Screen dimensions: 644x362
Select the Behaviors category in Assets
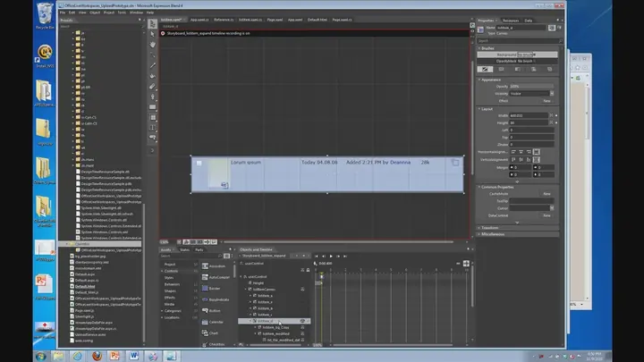172,284
